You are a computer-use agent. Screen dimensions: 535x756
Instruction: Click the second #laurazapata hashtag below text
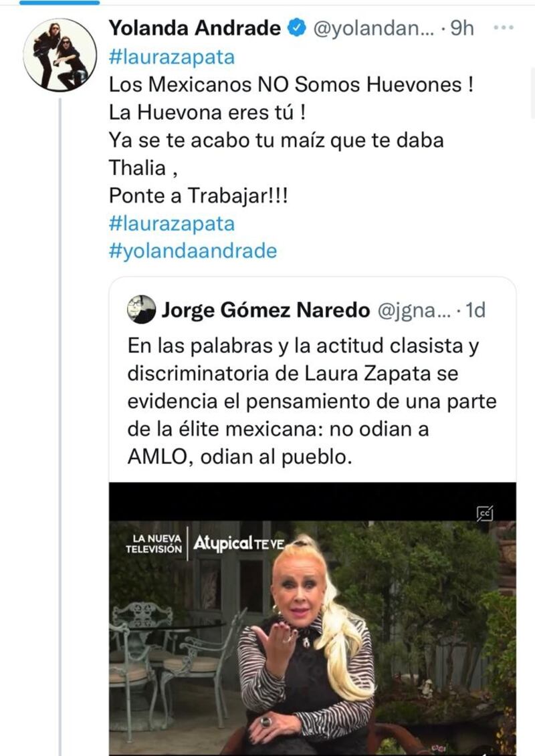click(x=172, y=224)
